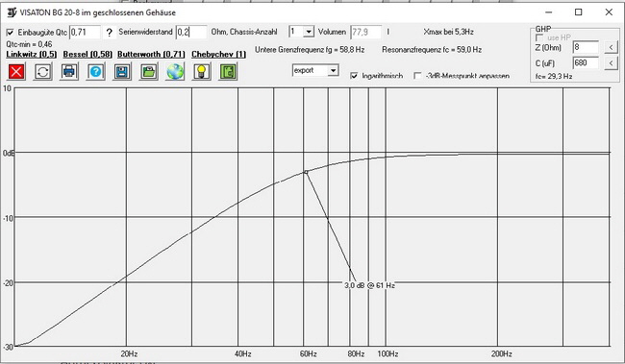Click the refresh arrows icon
The width and height of the screenshot is (625, 364).
42,72
